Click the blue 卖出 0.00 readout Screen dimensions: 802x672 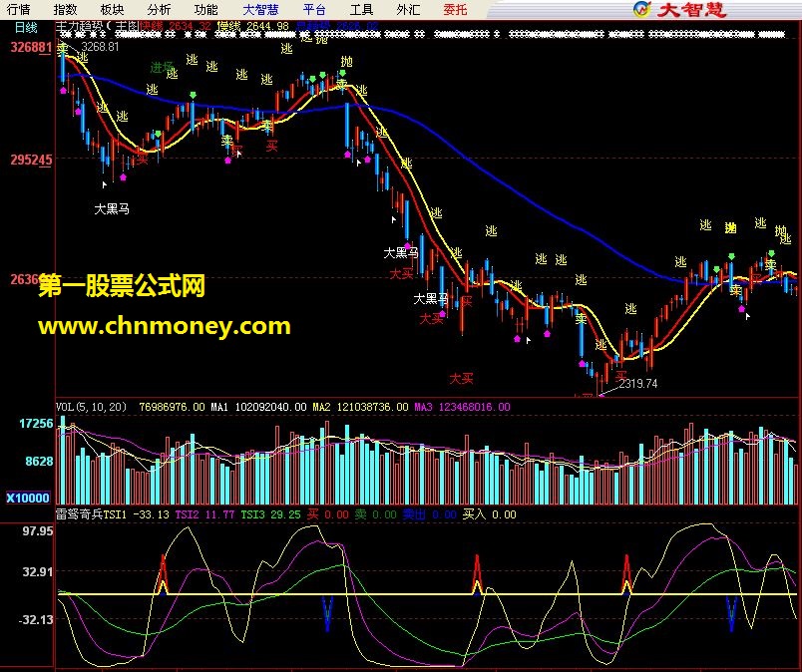coord(429,514)
